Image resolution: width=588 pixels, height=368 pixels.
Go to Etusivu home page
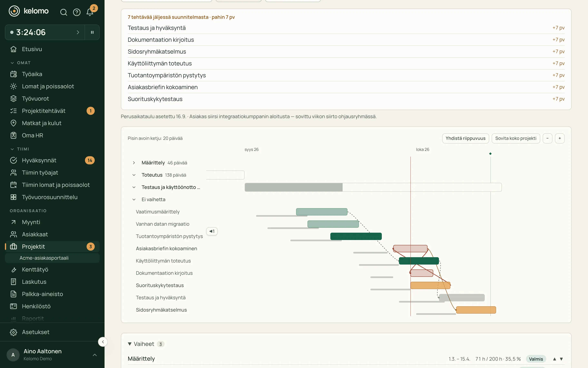pyautogui.click(x=52, y=49)
